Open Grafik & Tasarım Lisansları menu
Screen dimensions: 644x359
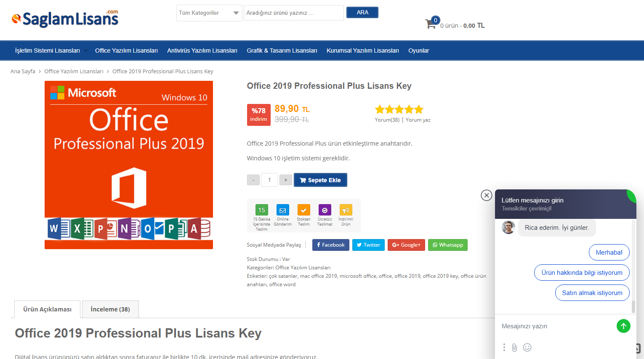282,51
